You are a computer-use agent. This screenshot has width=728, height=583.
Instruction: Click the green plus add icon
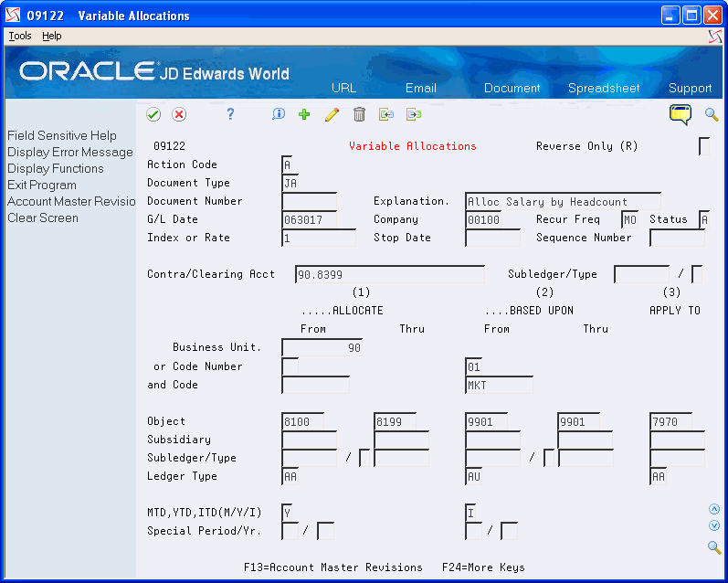(x=304, y=114)
